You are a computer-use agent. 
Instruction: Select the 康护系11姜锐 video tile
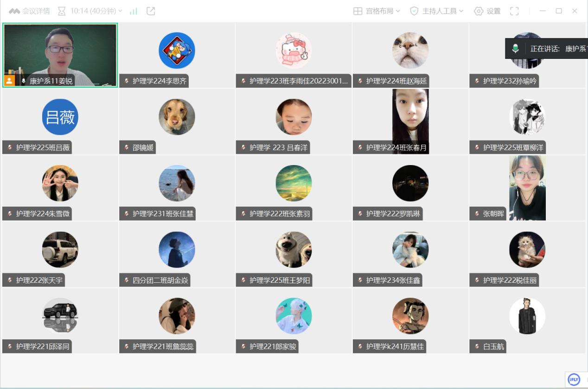(x=60, y=51)
